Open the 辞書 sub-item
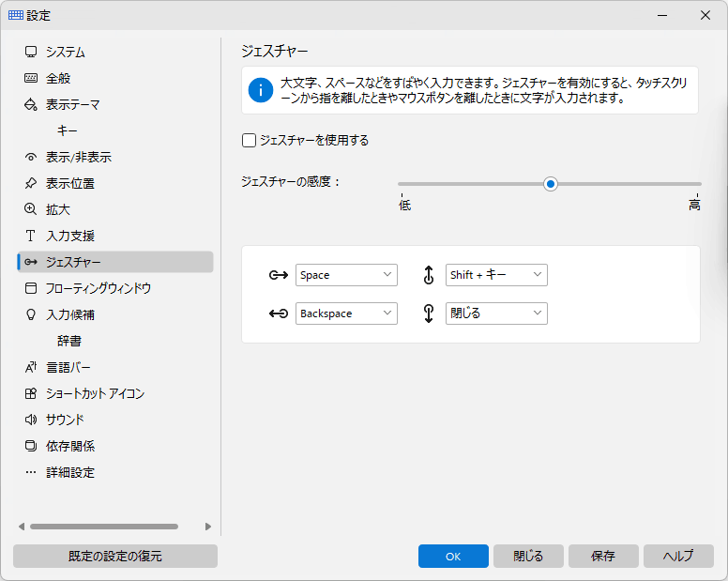Viewport: 728px width, 581px height. point(115,341)
